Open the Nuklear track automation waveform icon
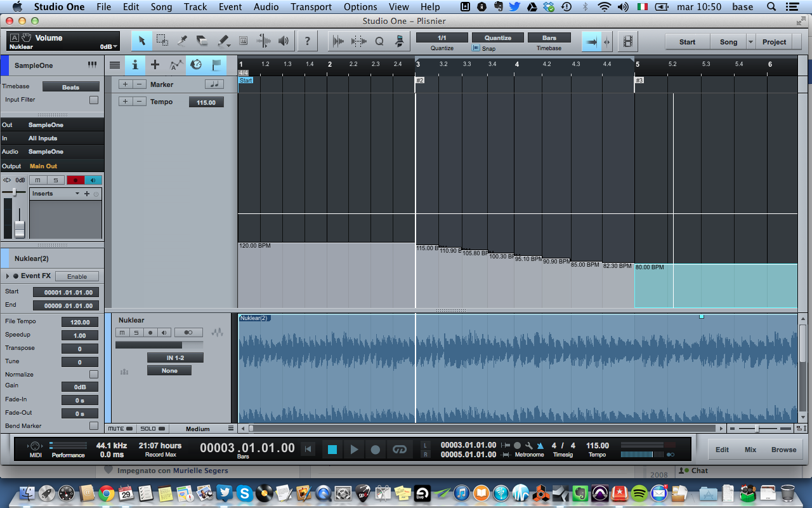812x508 pixels. tap(218, 332)
